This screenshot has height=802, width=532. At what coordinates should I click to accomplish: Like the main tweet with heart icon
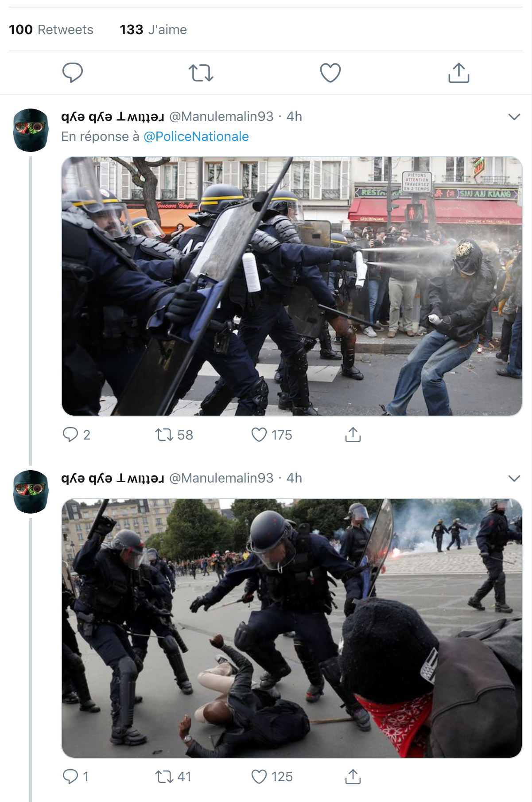click(330, 73)
